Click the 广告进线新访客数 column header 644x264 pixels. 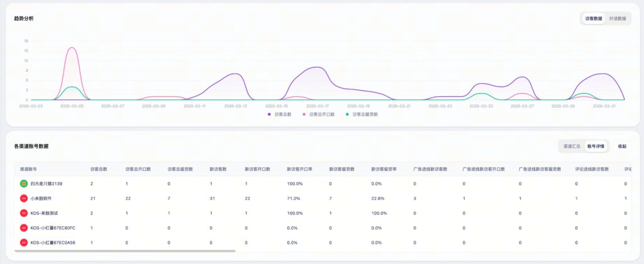click(x=430, y=169)
